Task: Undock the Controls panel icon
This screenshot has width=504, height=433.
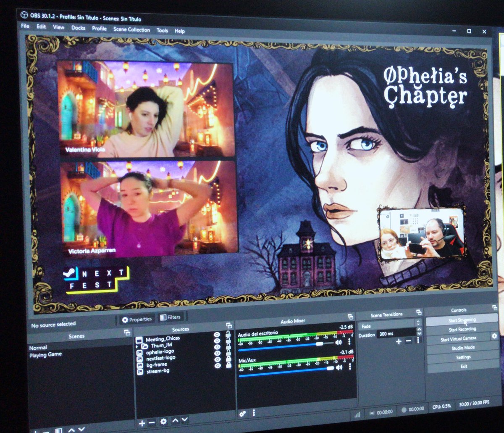Action: coord(494,309)
